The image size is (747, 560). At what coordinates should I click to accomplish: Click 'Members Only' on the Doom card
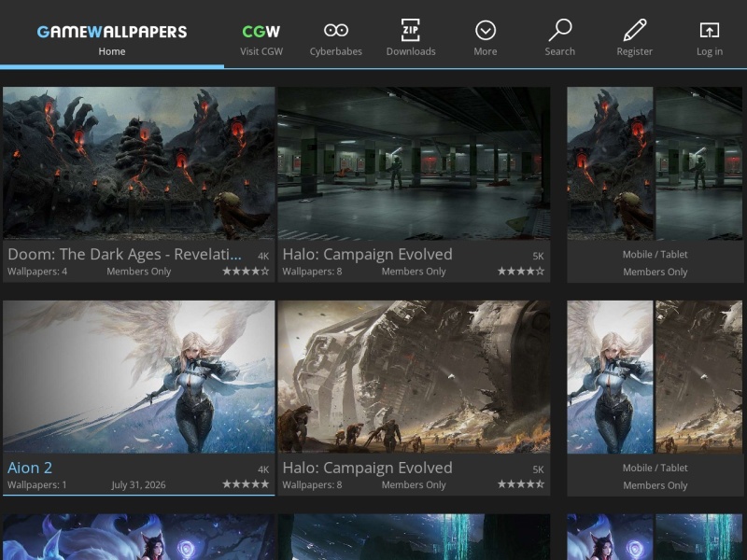pos(138,272)
